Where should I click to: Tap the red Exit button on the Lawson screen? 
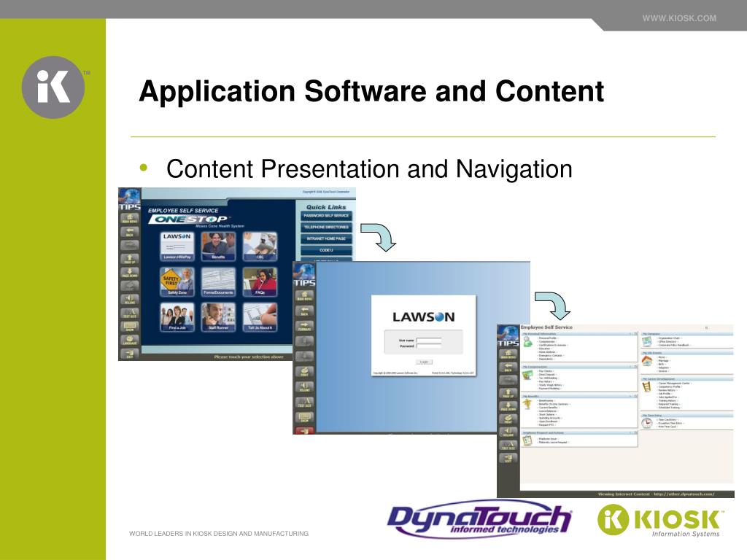[304, 430]
